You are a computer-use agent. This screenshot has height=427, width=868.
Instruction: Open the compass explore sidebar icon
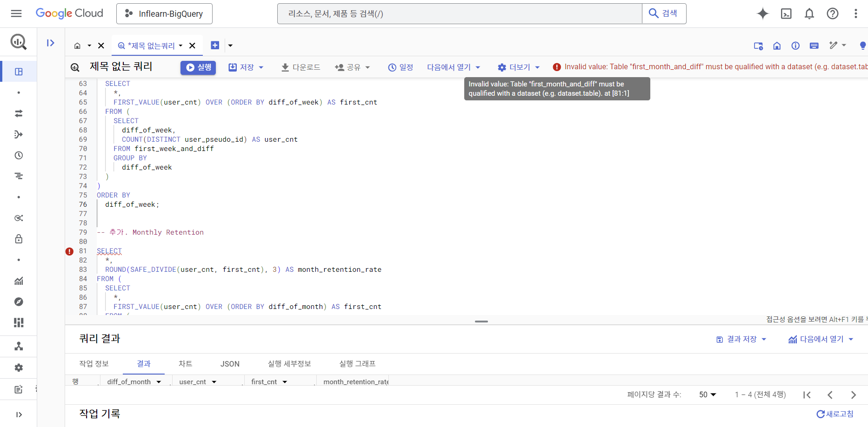click(x=19, y=302)
